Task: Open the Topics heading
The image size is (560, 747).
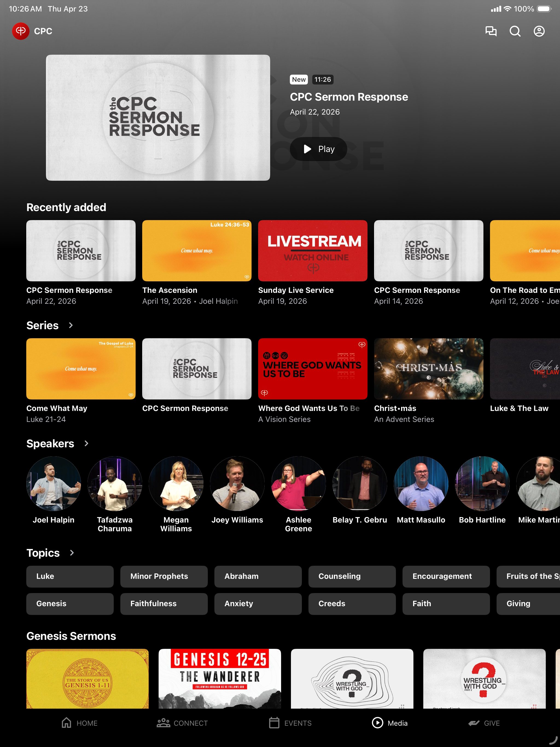Action: pos(43,553)
